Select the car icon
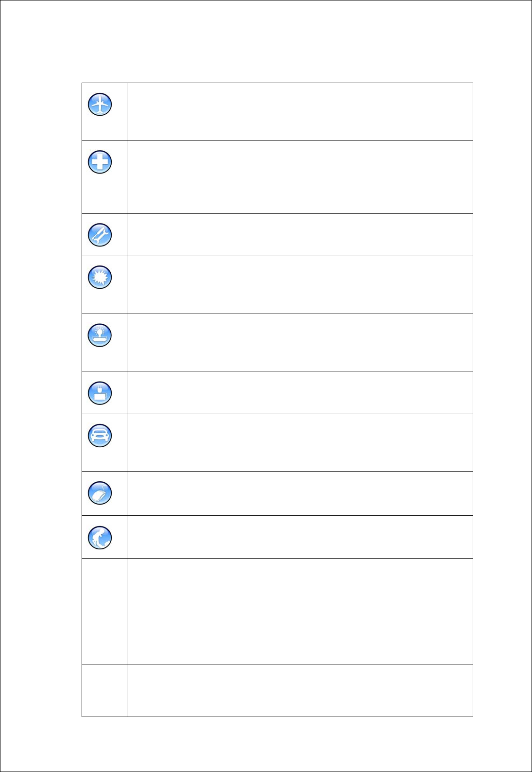 [100, 435]
